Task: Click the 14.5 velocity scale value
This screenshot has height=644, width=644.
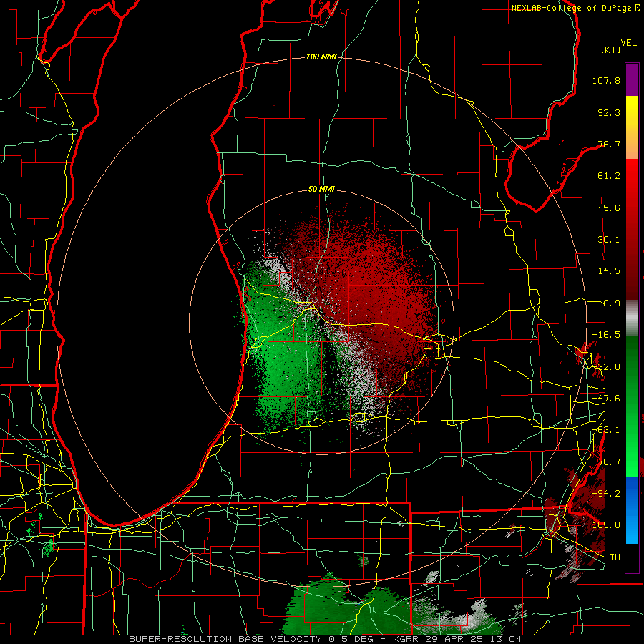Action: coord(609,271)
